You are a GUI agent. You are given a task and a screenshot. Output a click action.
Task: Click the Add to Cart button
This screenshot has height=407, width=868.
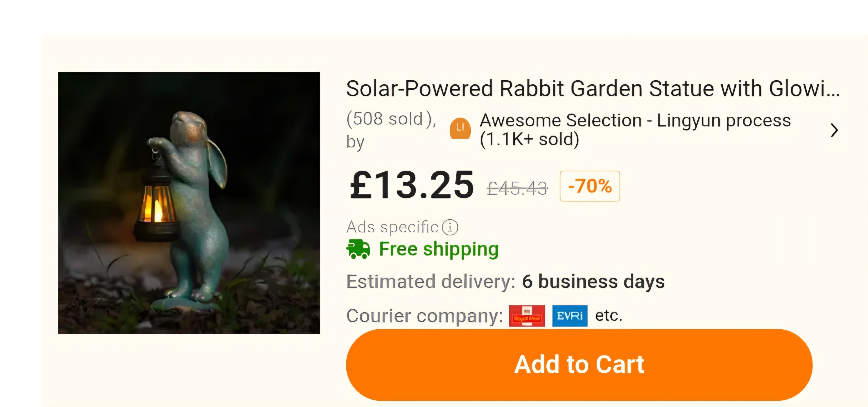click(579, 364)
